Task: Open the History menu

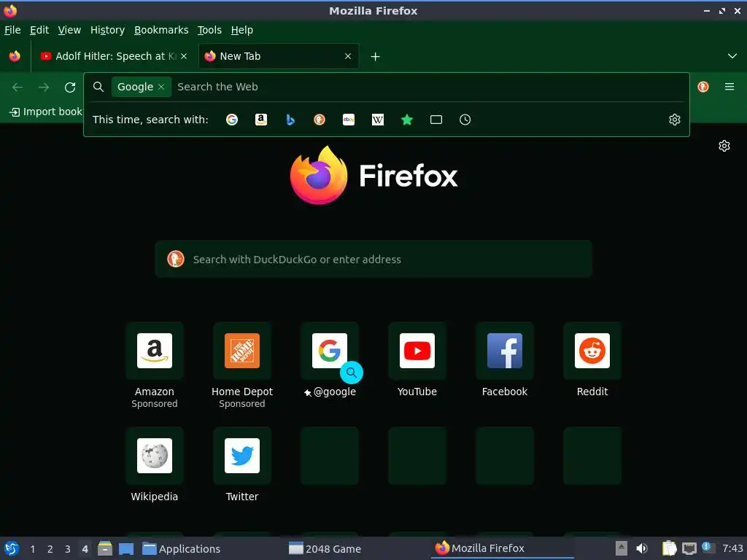Action: (107, 30)
